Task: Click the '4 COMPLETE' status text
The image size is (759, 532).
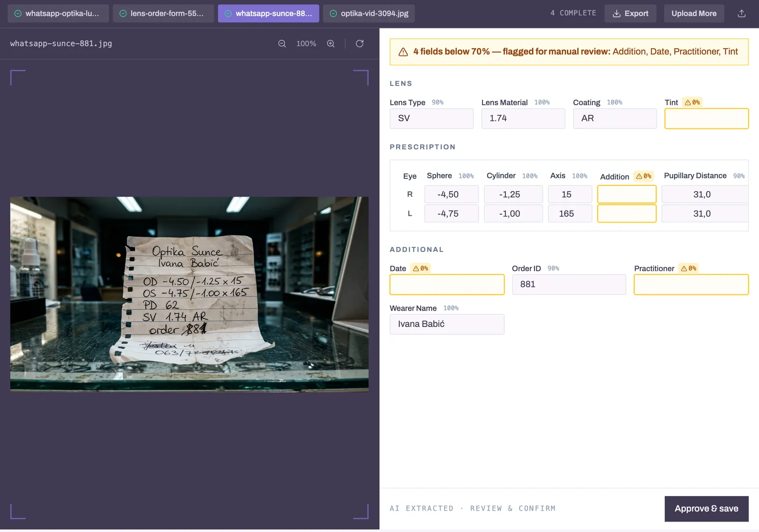Action: click(x=573, y=13)
